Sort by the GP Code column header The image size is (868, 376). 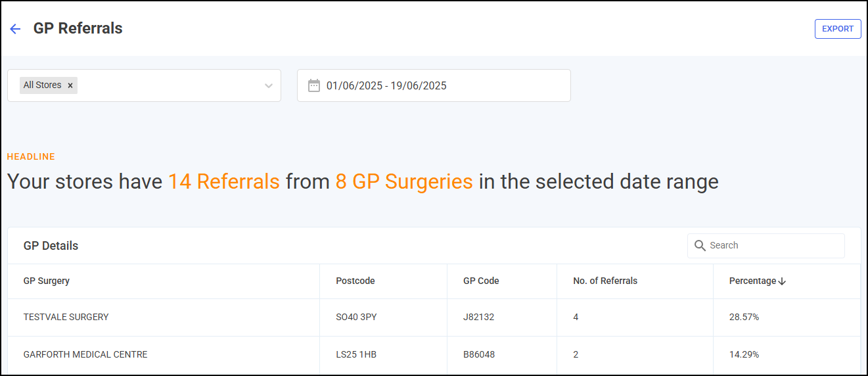(x=481, y=281)
